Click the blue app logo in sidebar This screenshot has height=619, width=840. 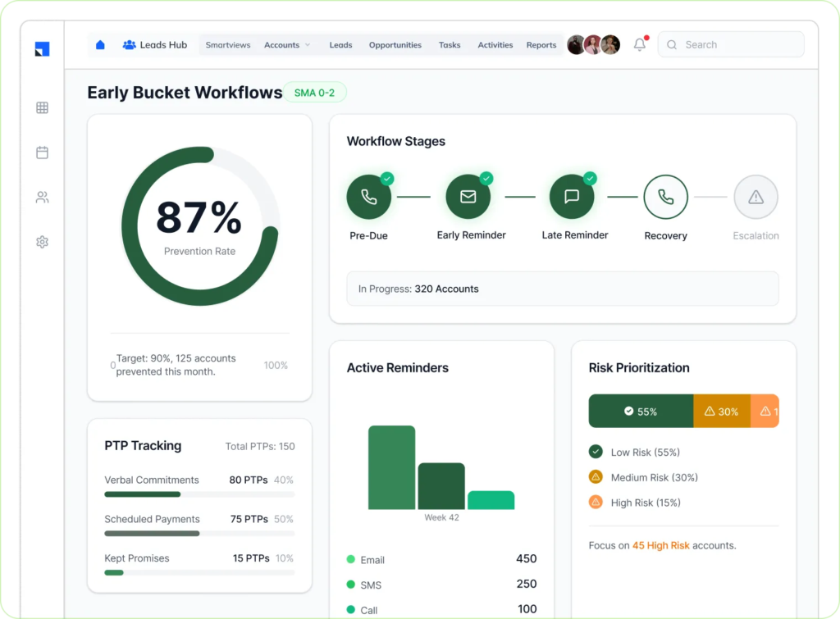(x=43, y=48)
